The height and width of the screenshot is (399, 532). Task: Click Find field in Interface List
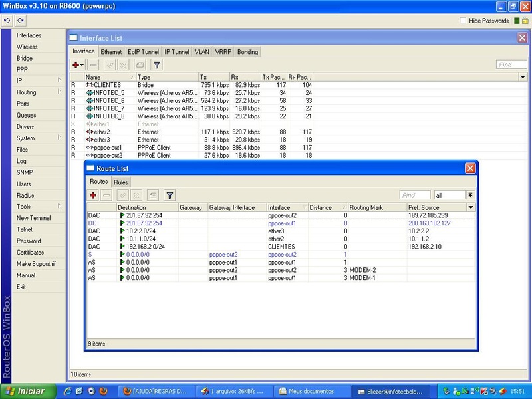(x=511, y=65)
